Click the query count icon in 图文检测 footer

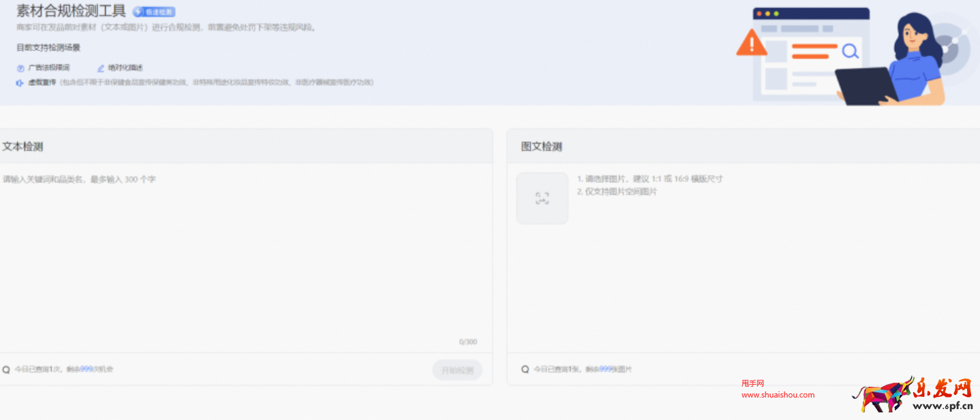[x=525, y=370]
